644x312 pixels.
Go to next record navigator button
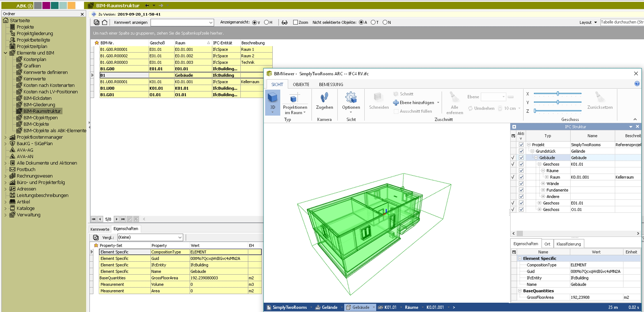point(117,219)
